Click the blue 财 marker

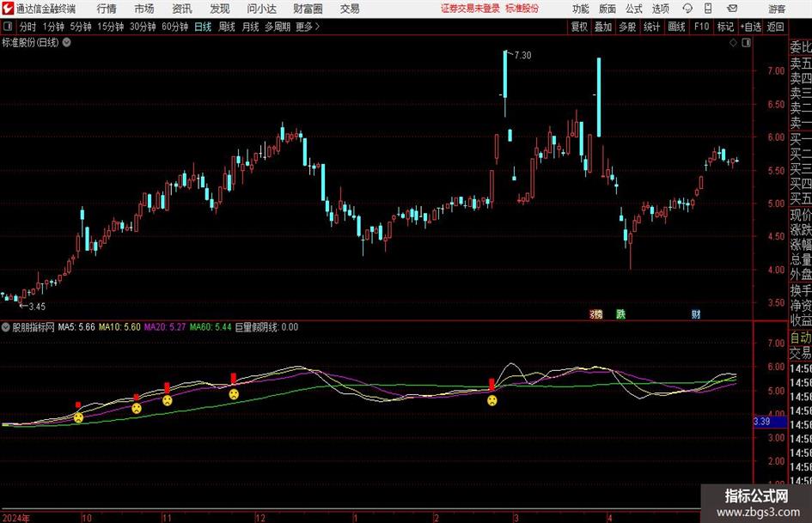(696, 314)
